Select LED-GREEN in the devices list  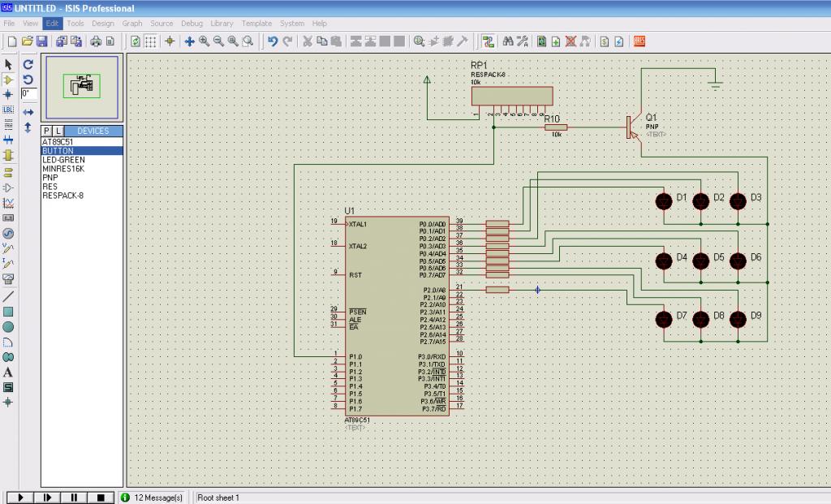click(x=63, y=160)
